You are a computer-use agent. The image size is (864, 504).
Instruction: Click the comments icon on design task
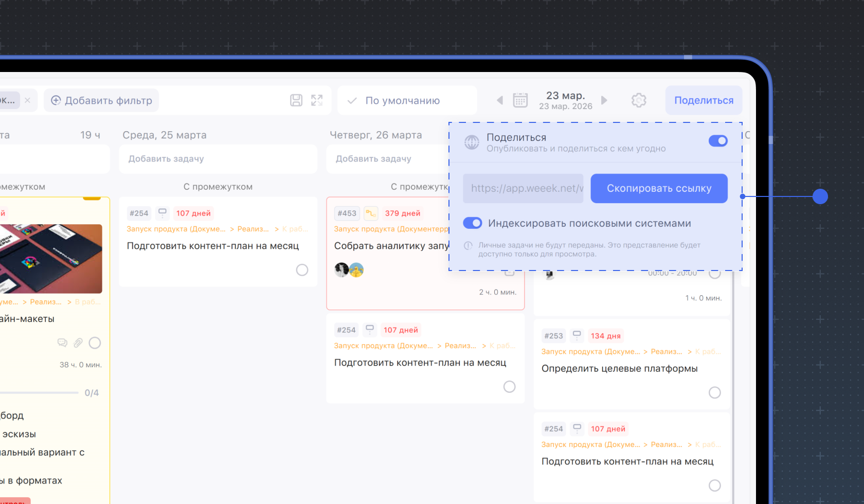(x=62, y=343)
